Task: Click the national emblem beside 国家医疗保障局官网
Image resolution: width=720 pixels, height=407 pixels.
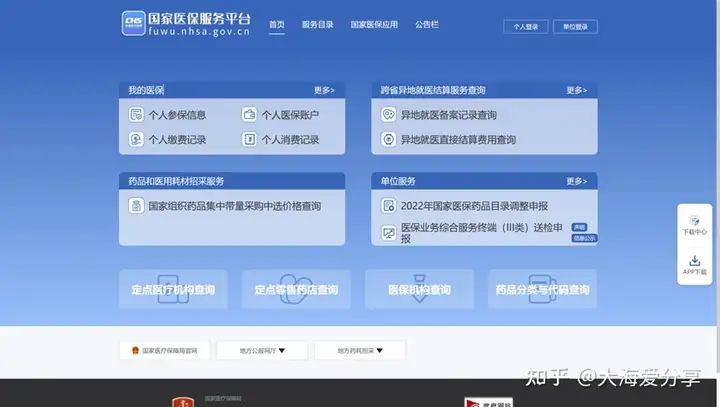Action: point(135,350)
